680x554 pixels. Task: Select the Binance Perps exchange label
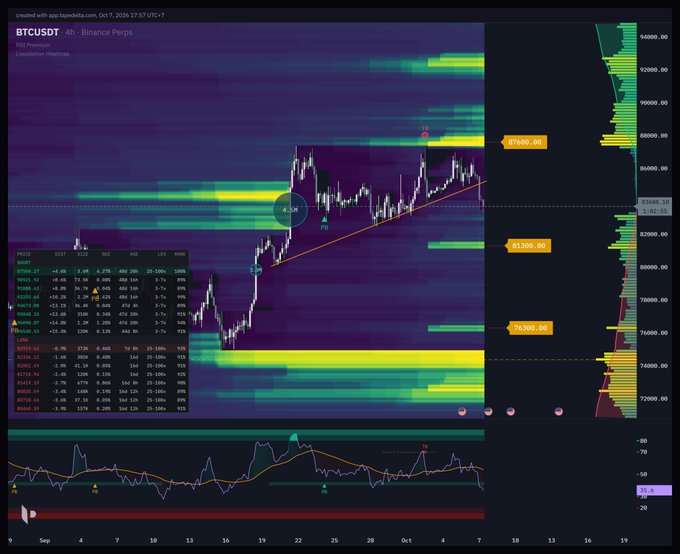(x=107, y=33)
